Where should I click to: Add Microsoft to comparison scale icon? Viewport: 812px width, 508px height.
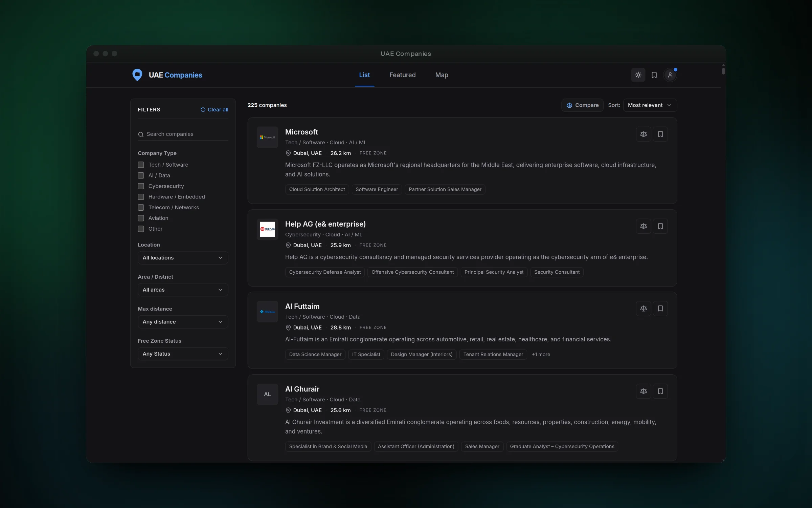coord(644,134)
